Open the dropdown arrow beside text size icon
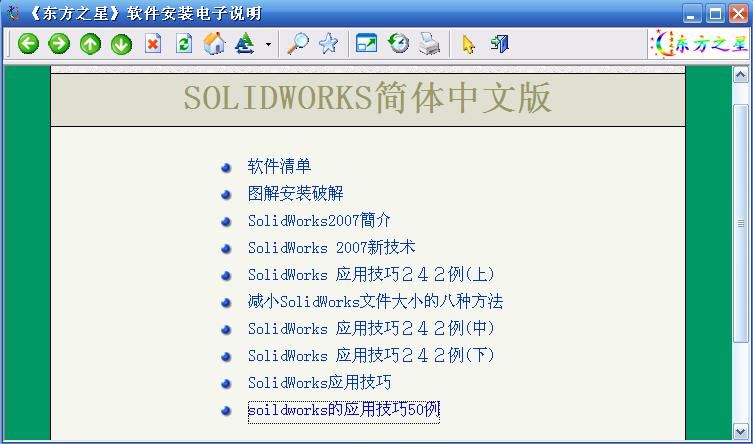The image size is (753, 444). [268, 44]
